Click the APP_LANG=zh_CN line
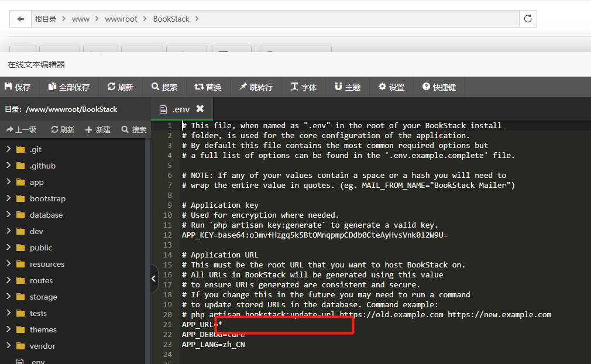Viewport: 591px width, 364px height. coord(214,345)
